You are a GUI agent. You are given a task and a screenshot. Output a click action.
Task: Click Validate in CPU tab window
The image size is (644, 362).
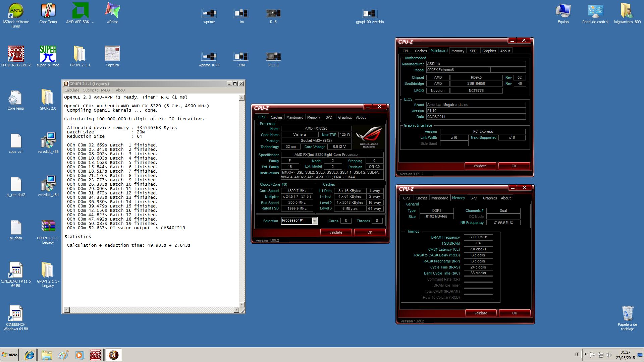336,232
